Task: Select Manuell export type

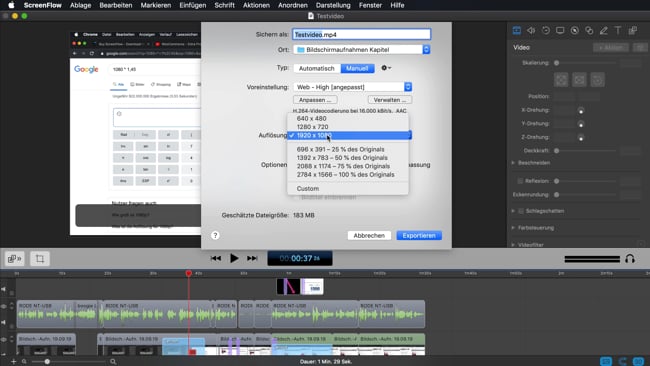Action: (357, 68)
